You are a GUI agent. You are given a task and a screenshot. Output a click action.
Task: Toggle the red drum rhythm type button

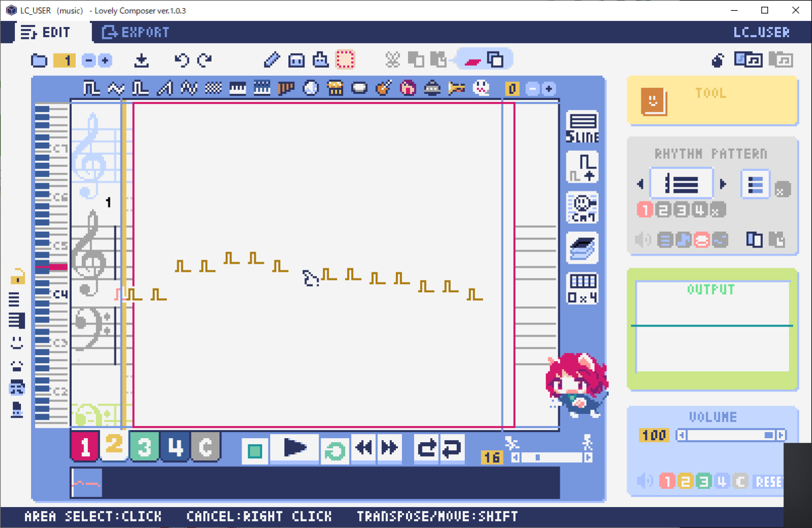(x=702, y=239)
